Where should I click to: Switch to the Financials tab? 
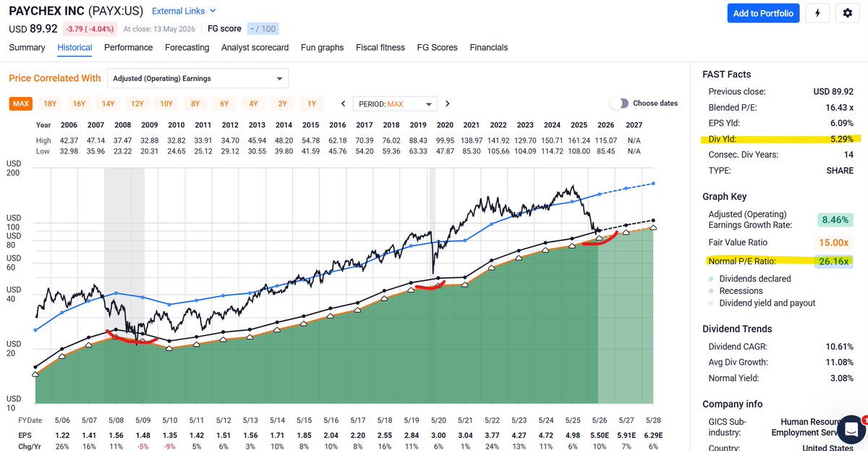(488, 48)
